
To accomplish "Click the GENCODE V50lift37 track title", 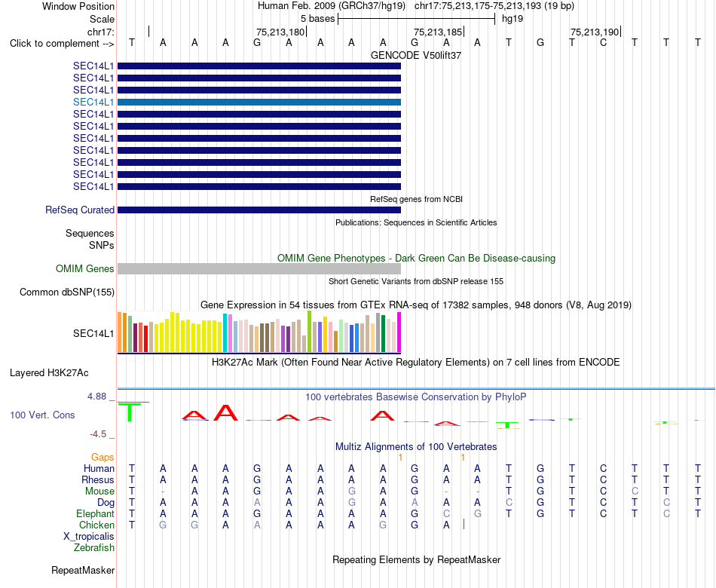I will (x=416, y=55).
